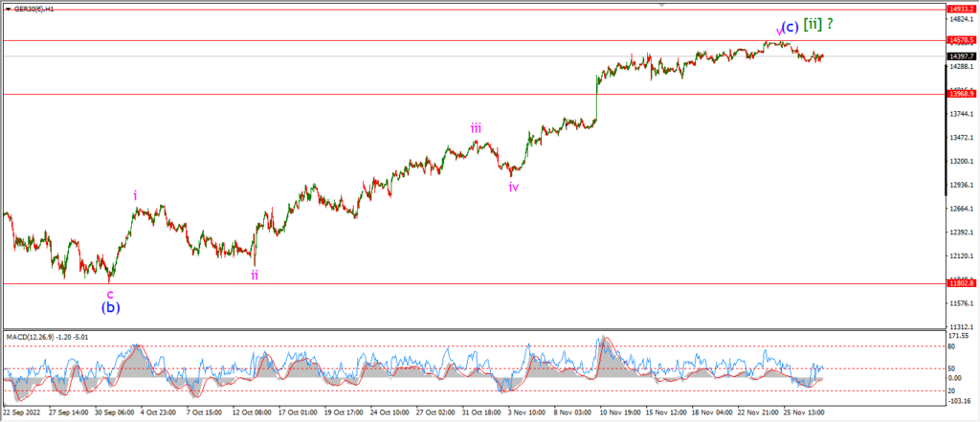Click the red 14578.5 price tag
The width and height of the screenshot is (980, 422).
click(963, 40)
